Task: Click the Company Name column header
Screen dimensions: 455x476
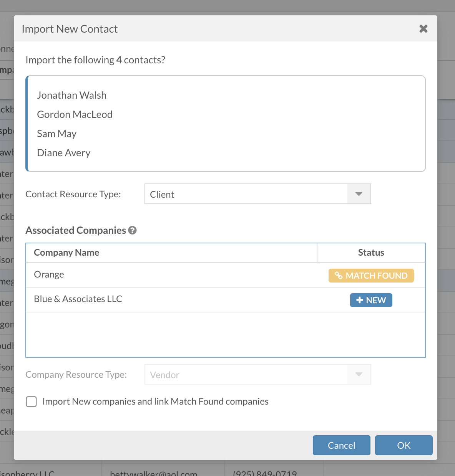Action: point(66,253)
